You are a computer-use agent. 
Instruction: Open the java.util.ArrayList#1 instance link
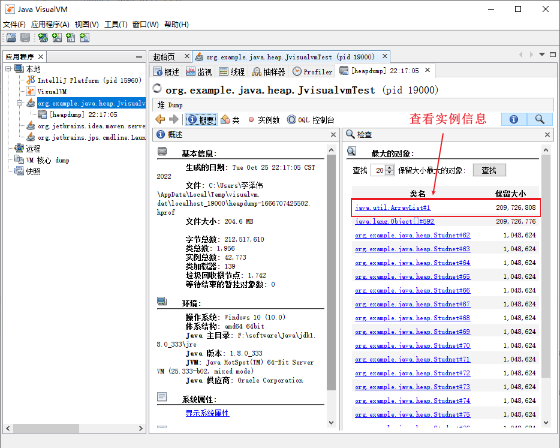[x=393, y=208]
